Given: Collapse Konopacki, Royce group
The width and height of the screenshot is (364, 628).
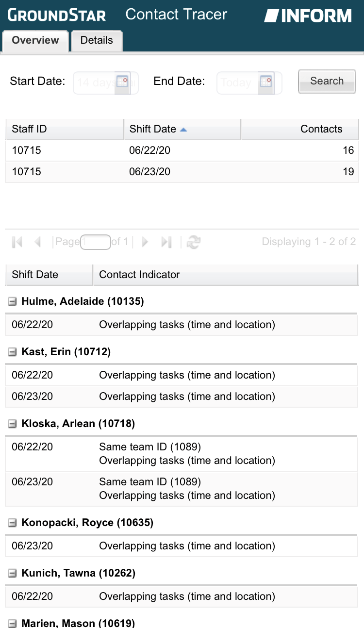Looking at the screenshot, I should click(12, 523).
